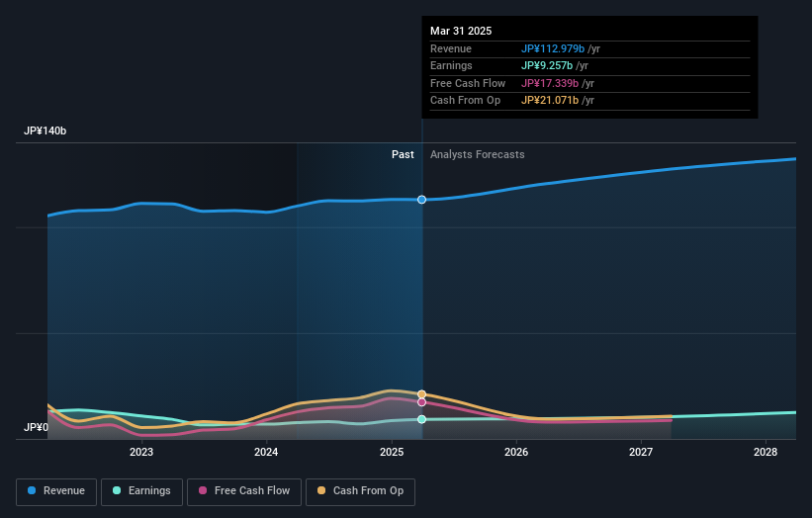Click the teal Earnings data point marker
Screen dimensions: 812x518
422,419
